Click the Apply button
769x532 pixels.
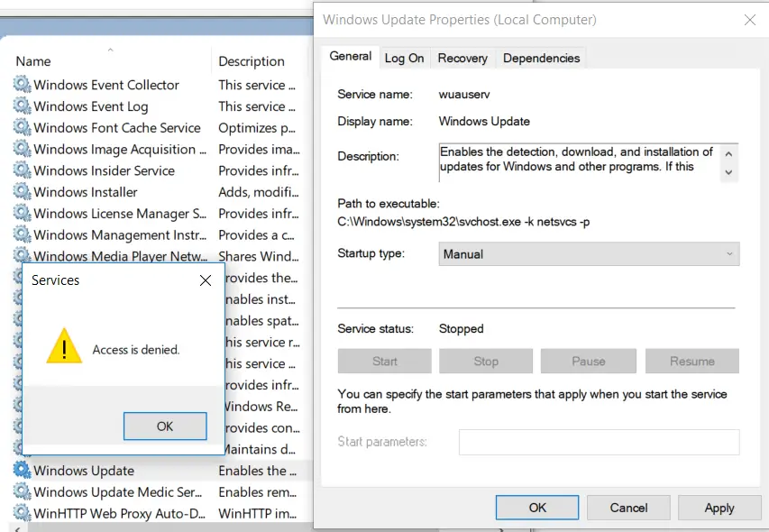(x=719, y=508)
